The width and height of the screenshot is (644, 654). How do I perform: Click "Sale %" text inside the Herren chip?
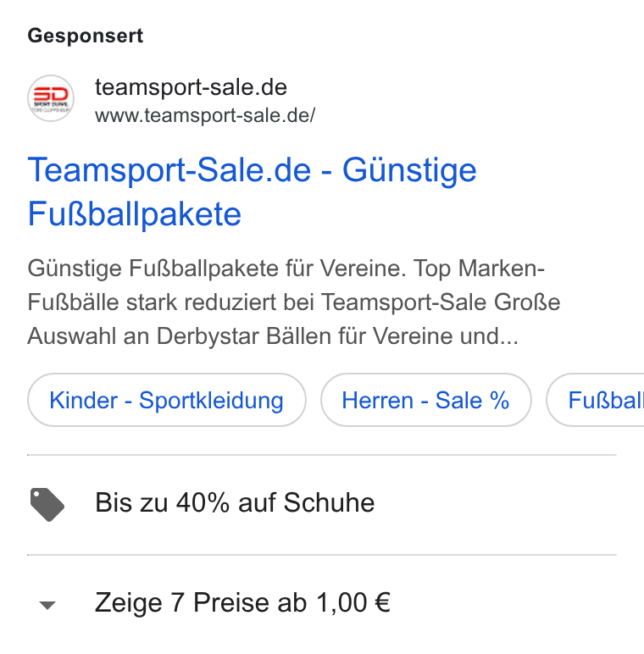[x=472, y=400]
